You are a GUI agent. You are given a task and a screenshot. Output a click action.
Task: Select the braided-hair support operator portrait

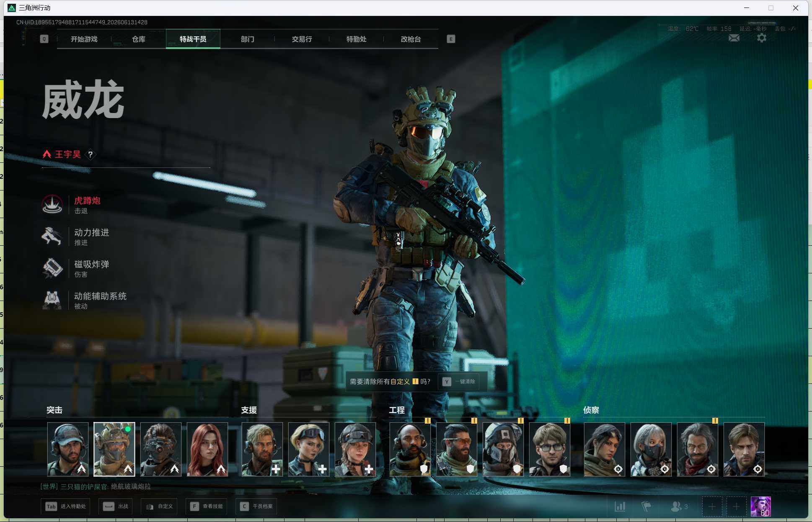pos(355,449)
